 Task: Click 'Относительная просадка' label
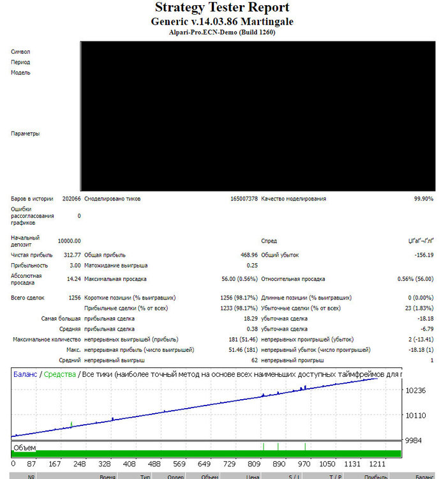pos(293,279)
